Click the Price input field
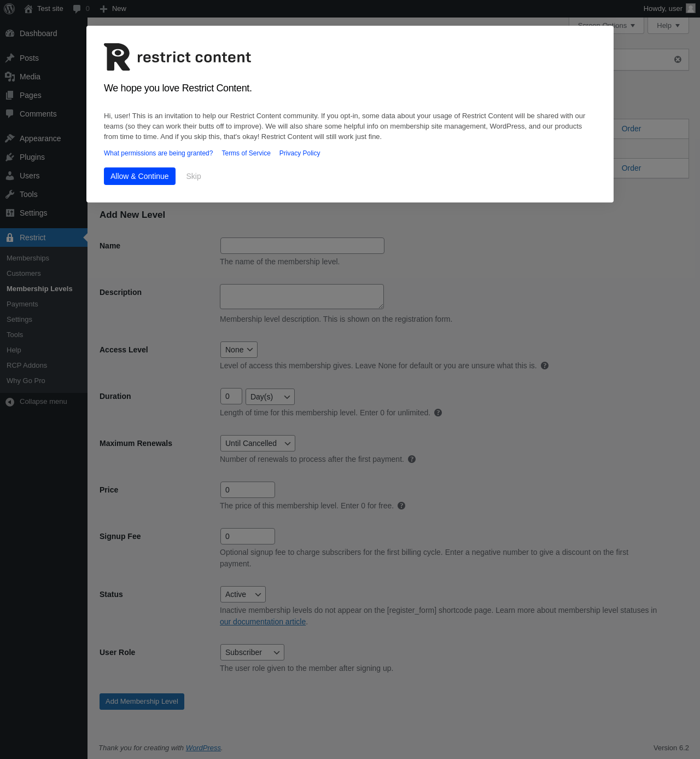Image resolution: width=700 pixels, height=759 pixels. [x=248, y=490]
